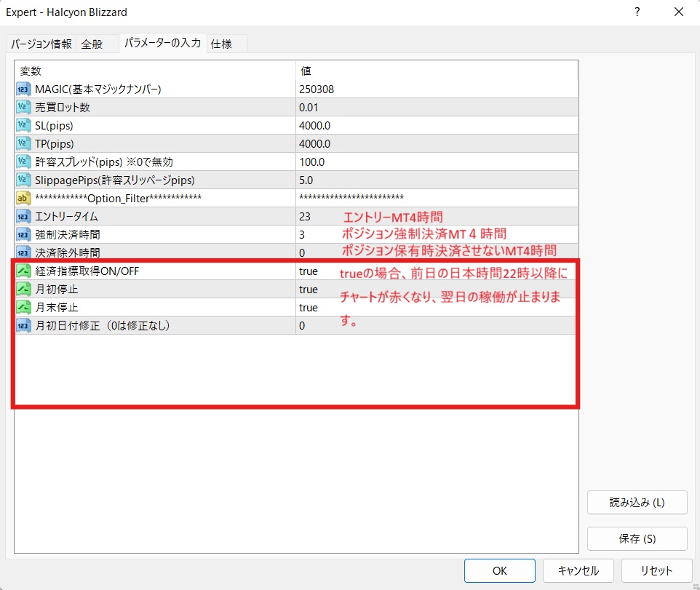Switch to the バージョン情報 tab
Screen dimensions: 700x590
(x=41, y=44)
